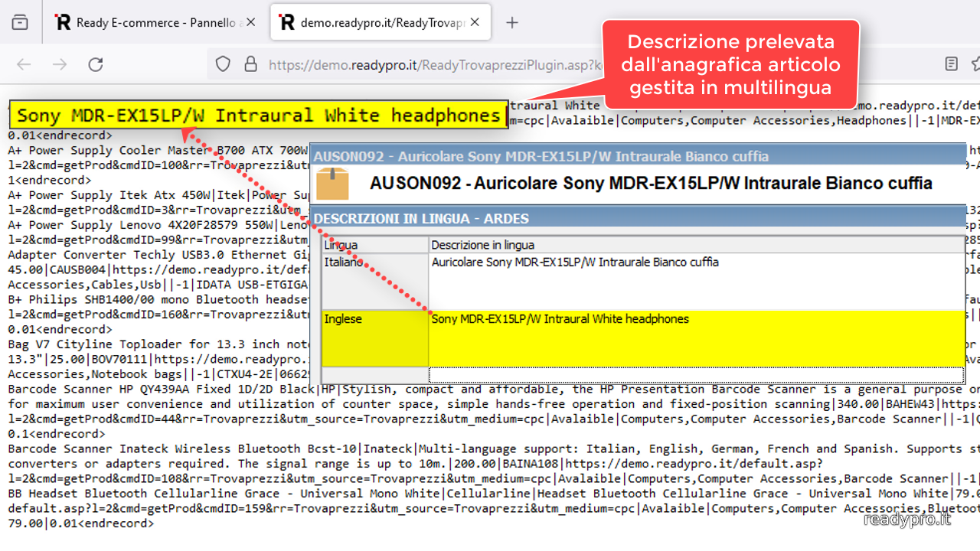Click A+ Power Supply Lenovo 4X20F28579 line
This screenshot has height=551, width=980.
158,225
